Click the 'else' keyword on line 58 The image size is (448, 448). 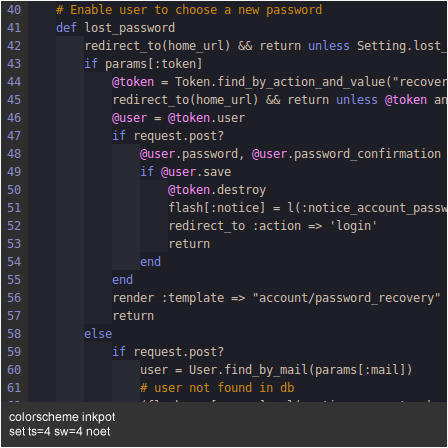(x=98, y=334)
